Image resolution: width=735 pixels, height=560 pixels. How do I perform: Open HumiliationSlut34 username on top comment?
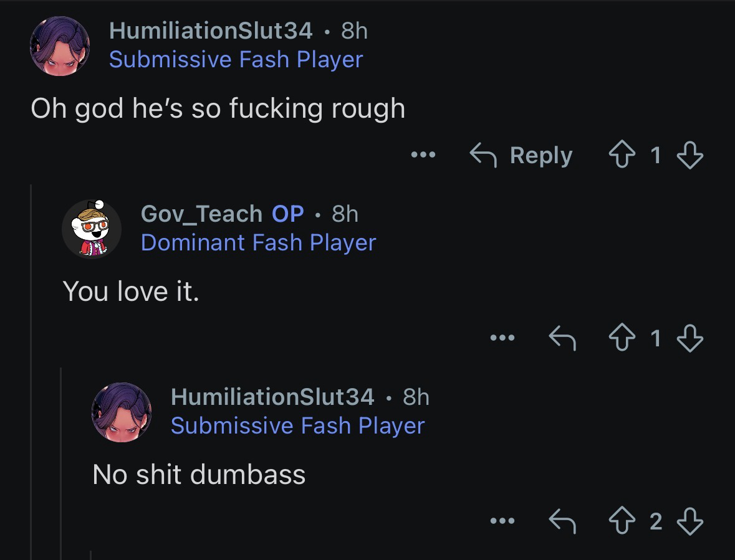point(210,31)
